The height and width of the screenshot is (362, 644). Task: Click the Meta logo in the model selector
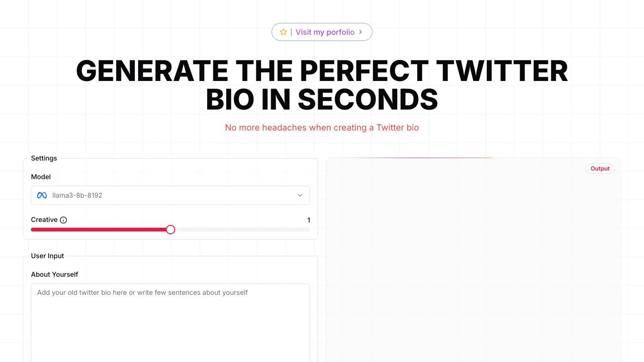(x=42, y=195)
